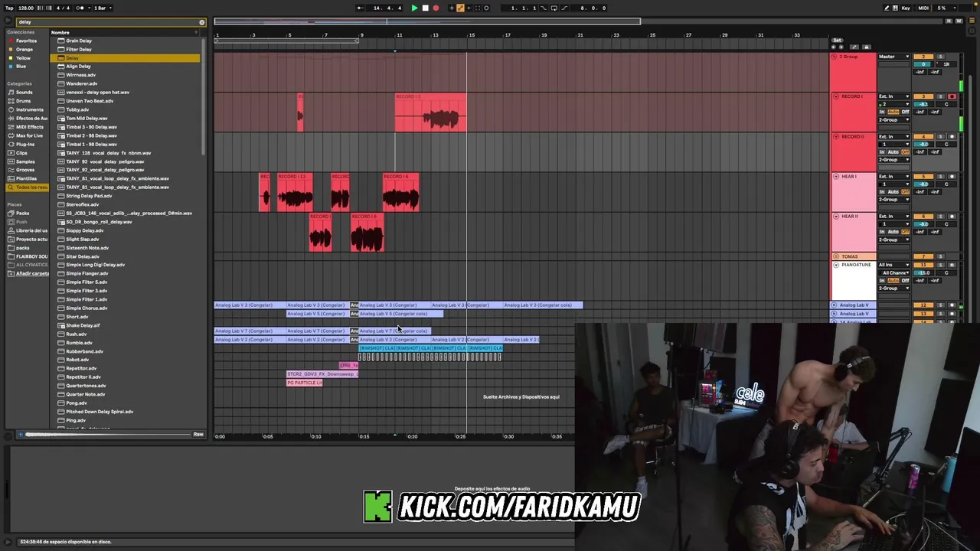Open the Orange collection

point(24,49)
